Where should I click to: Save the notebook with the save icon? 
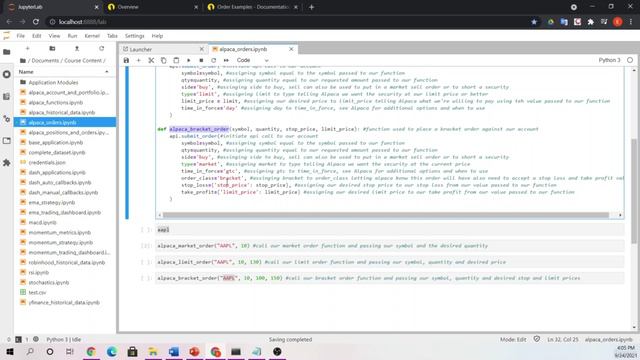tap(126, 60)
